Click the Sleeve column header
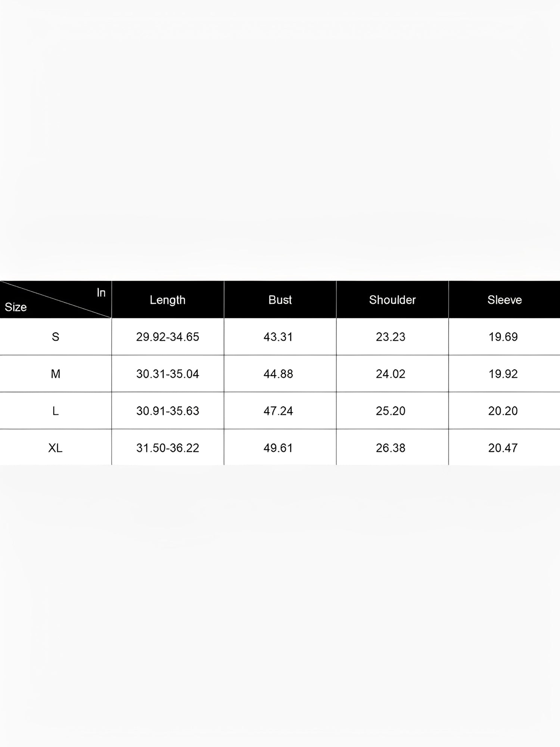This screenshot has width=560, height=747. tap(504, 300)
